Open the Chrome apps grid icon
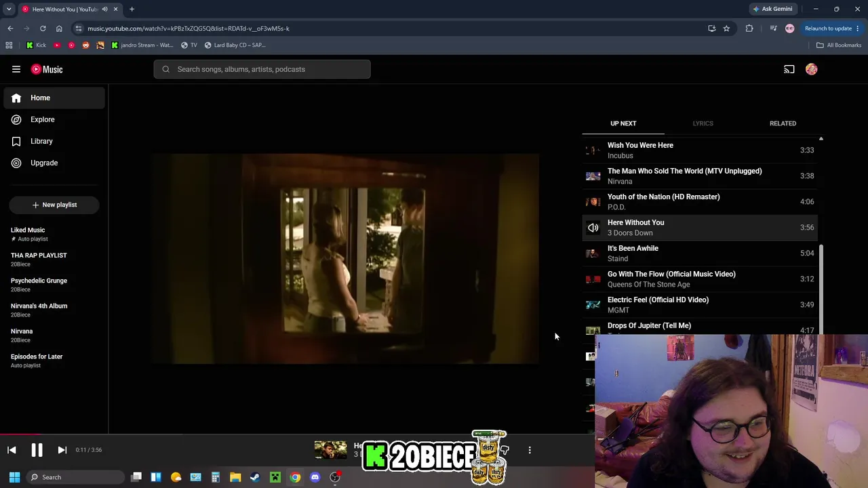The width and height of the screenshot is (868, 488). click(x=9, y=45)
